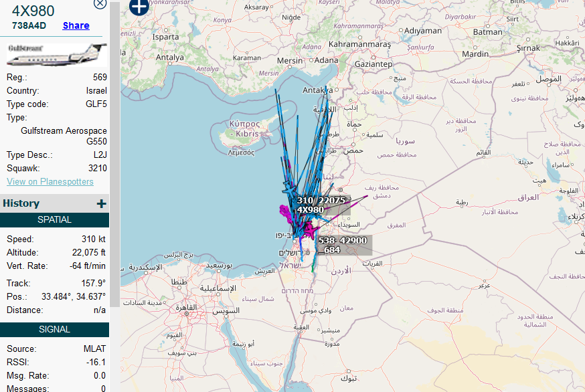Image resolution: width=585 pixels, height=392 pixels.
Task: Click the track value 157.9°
Action: 94,283
